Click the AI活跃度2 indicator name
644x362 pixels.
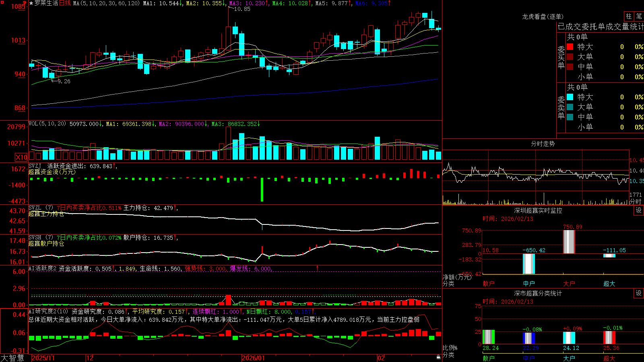43,268
